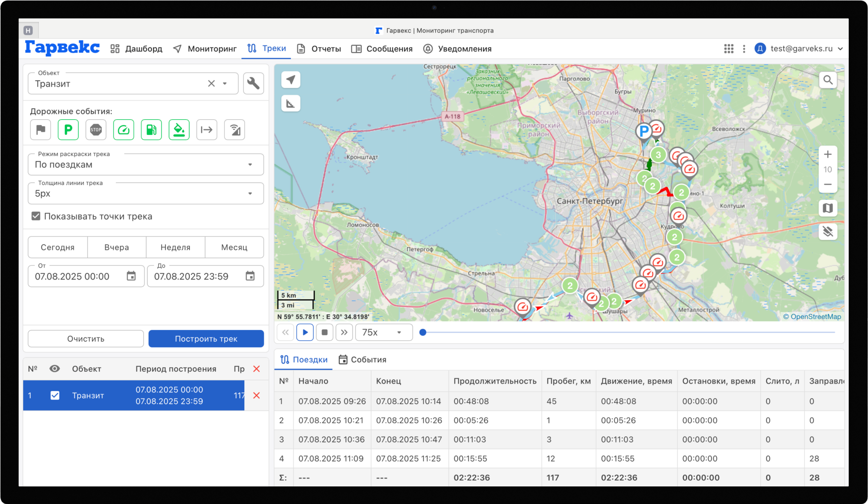
Task: Click the eye visibility icon in track table header
Action: tap(54, 369)
